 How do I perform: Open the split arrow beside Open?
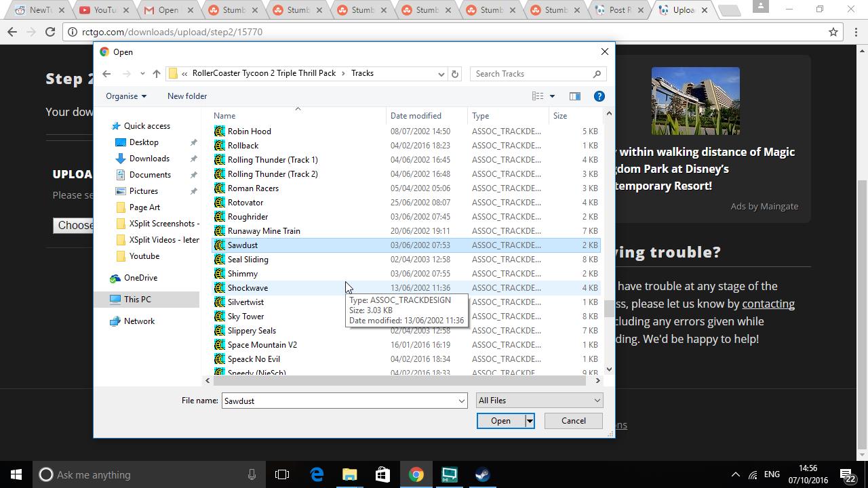coord(530,421)
